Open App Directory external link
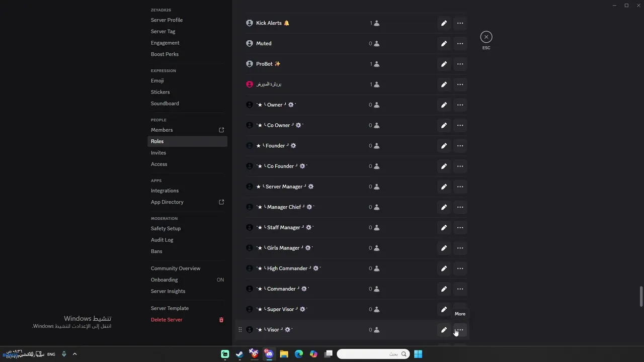The height and width of the screenshot is (362, 644). tap(221, 202)
